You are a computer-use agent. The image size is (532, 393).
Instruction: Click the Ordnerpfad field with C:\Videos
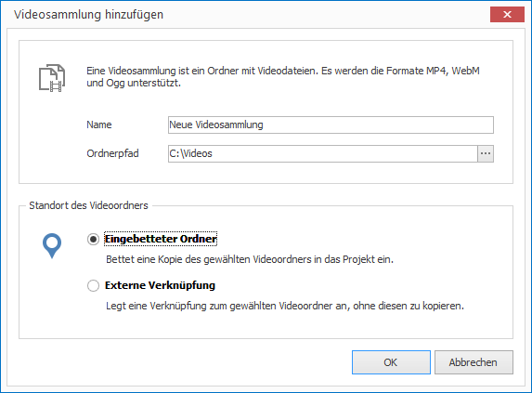pos(323,153)
